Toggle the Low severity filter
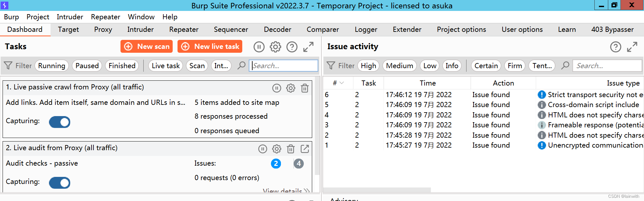The height and width of the screenshot is (201, 644). point(430,66)
